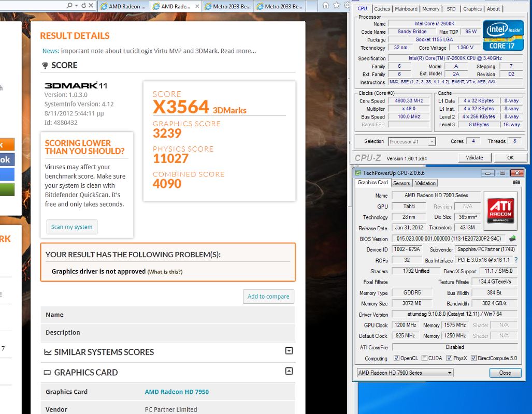This screenshot has height=414, width=532.
Task: Click the Core Speed value 4600.33 MHz
Action: (x=409, y=101)
